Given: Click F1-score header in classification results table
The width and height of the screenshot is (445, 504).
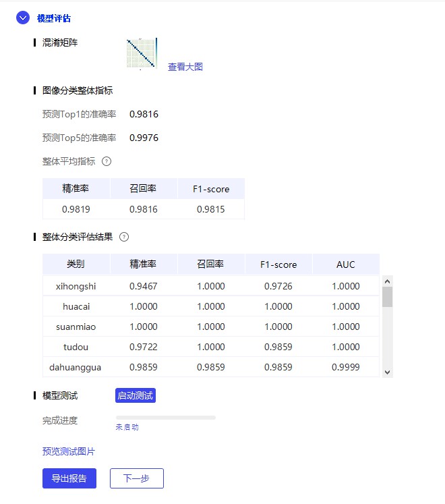Looking at the screenshot, I should 278,264.
